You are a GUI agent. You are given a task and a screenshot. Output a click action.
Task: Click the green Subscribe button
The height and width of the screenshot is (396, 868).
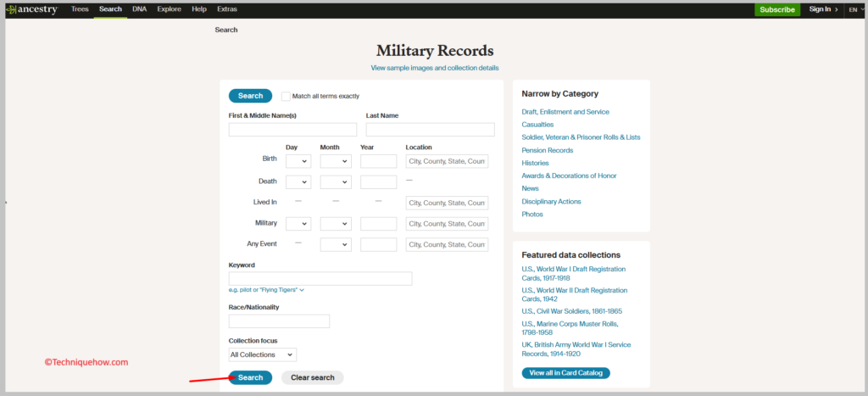pyautogui.click(x=777, y=9)
